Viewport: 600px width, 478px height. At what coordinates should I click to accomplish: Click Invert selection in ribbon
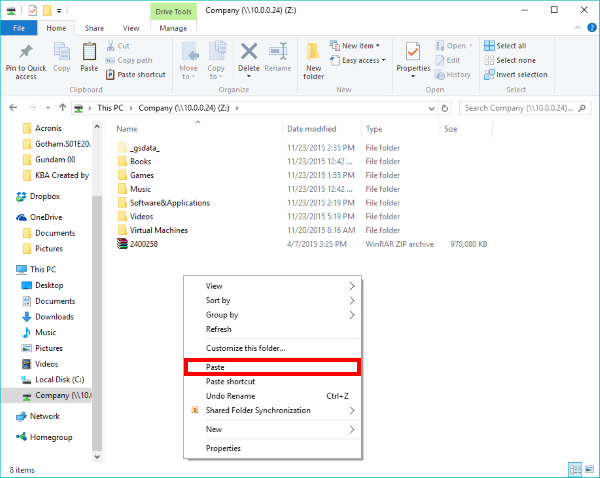516,75
